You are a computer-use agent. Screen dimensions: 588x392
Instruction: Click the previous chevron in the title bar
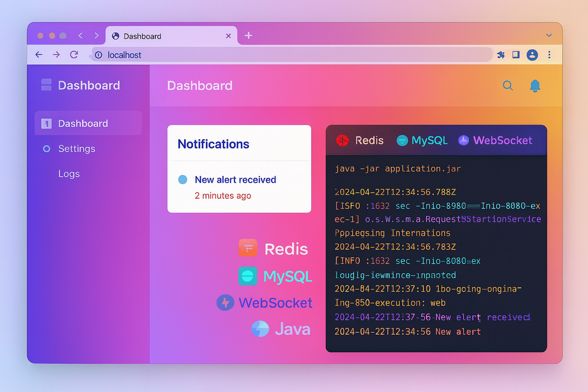tap(80, 35)
